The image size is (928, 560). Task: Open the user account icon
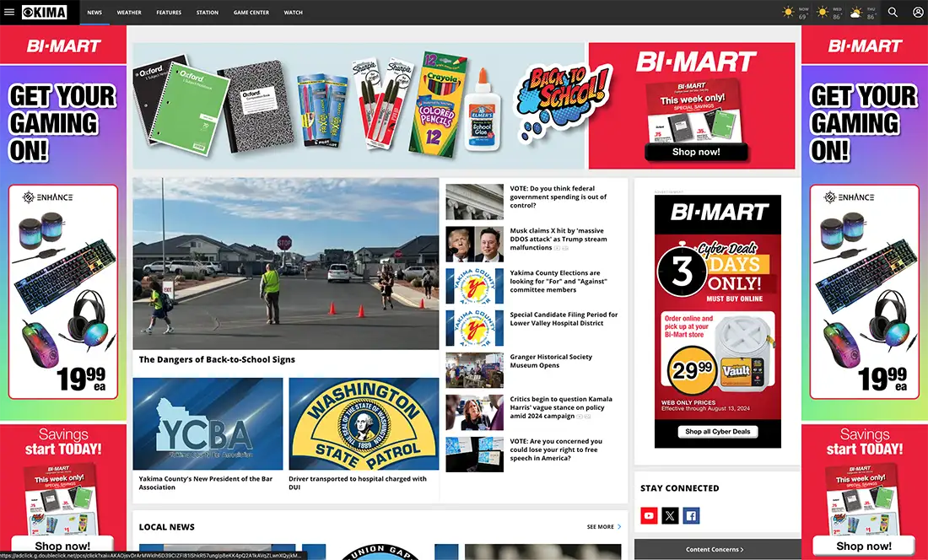917,12
